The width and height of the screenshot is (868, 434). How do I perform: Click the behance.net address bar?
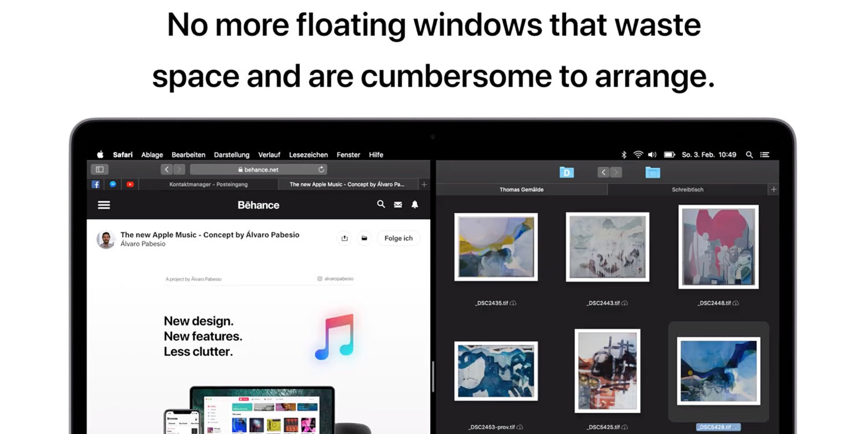click(258, 170)
